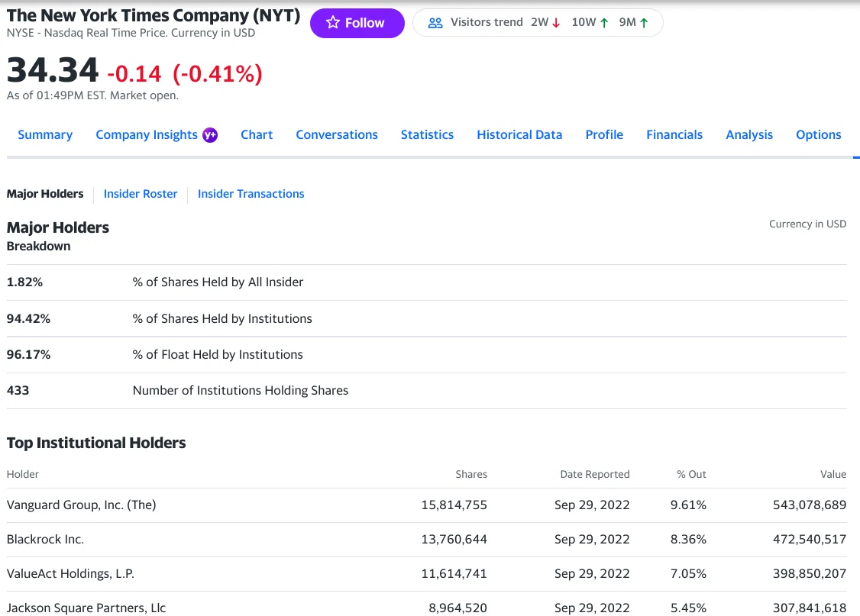The height and width of the screenshot is (616, 860).
Task: View the Financials tab
Action: pyautogui.click(x=674, y=135)
